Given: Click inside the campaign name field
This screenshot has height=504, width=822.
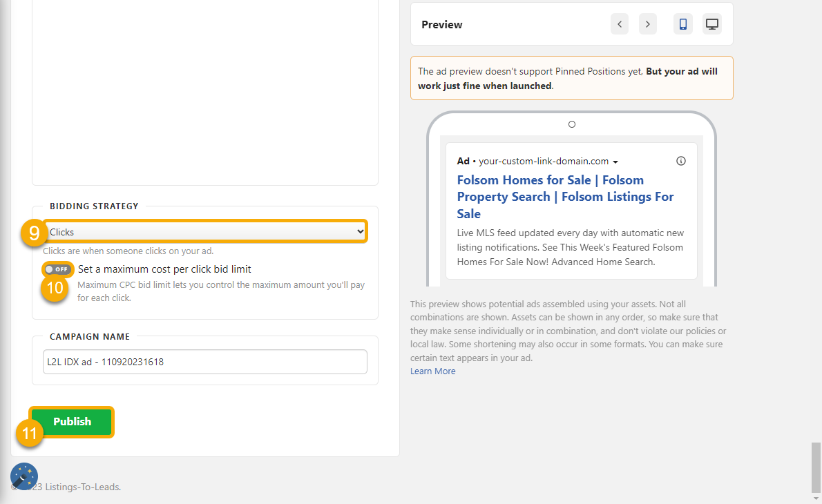Looking at the screenshot, I should (204, 361).
